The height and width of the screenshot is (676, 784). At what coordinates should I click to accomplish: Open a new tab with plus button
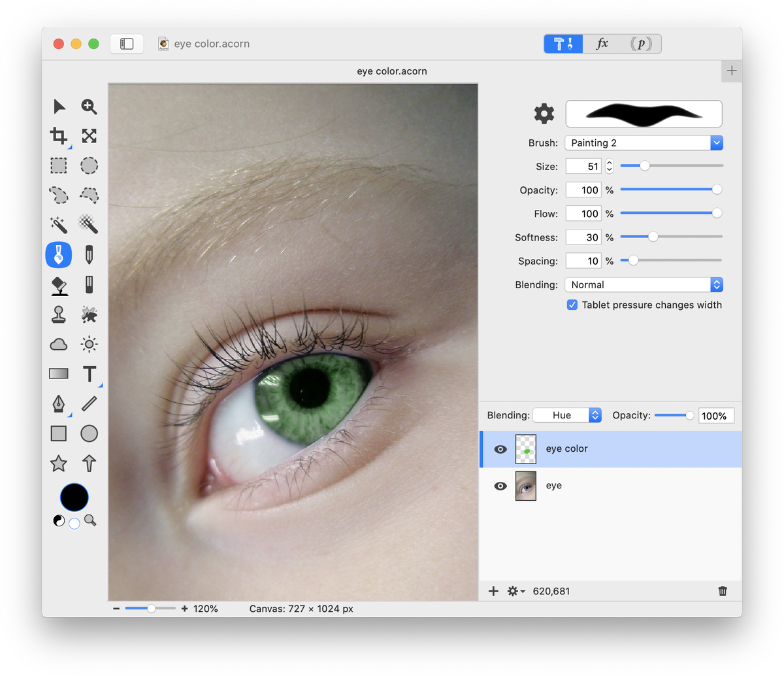[732, 71]
